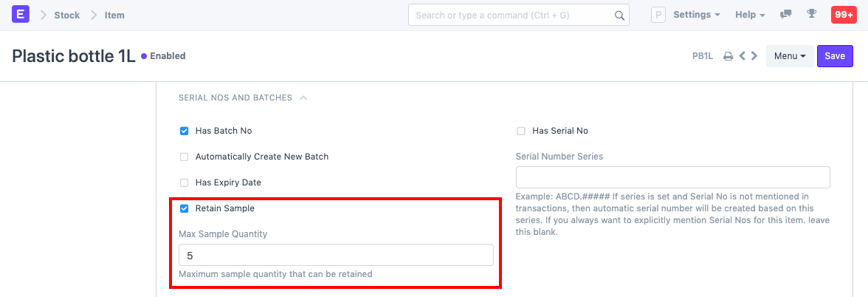Viewport: 868px width, 297px height.
Task: Click the ERPNext home logo icon
Action: (21, 15)
